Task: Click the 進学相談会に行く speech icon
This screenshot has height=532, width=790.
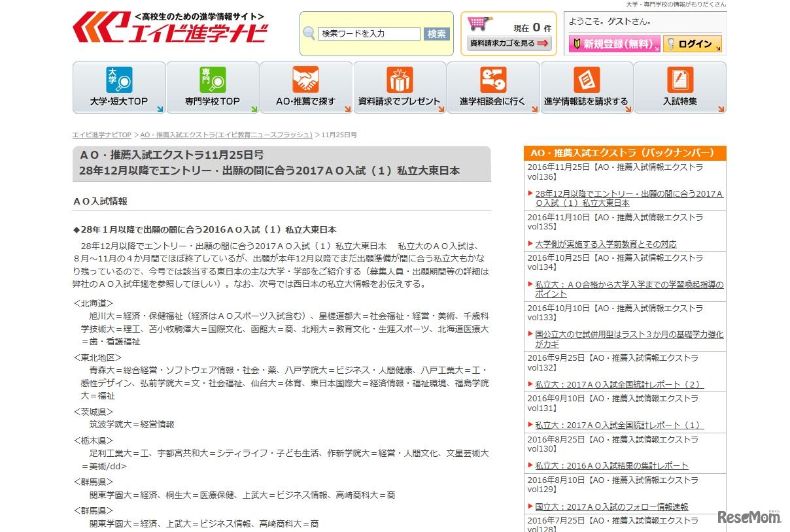Action: [x=492, y=80]
